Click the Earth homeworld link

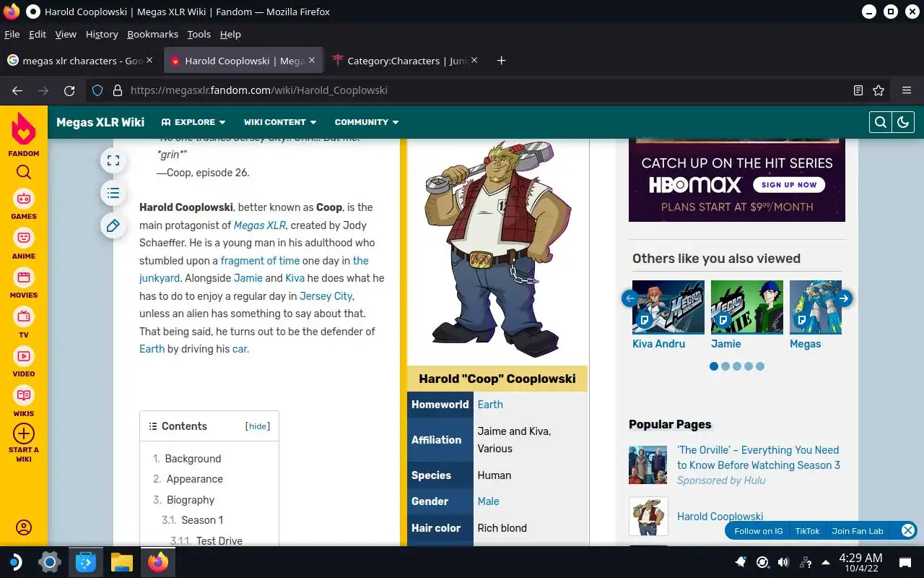click(490, 405)
